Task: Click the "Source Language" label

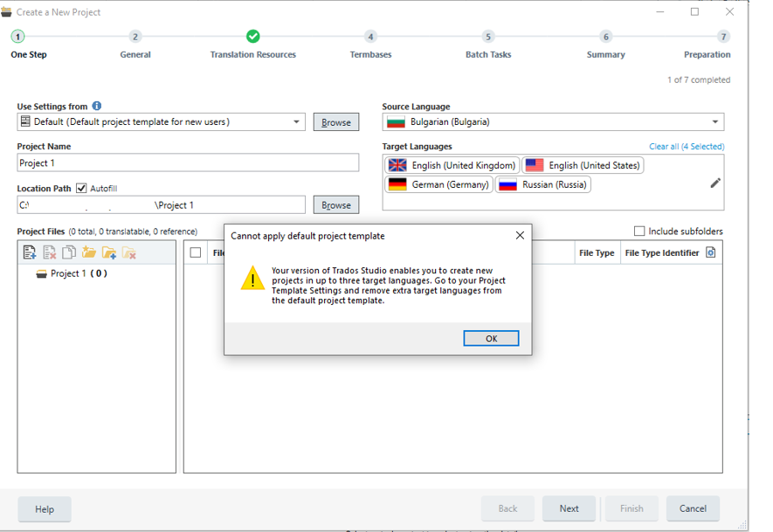Action: tap(416, 107)
